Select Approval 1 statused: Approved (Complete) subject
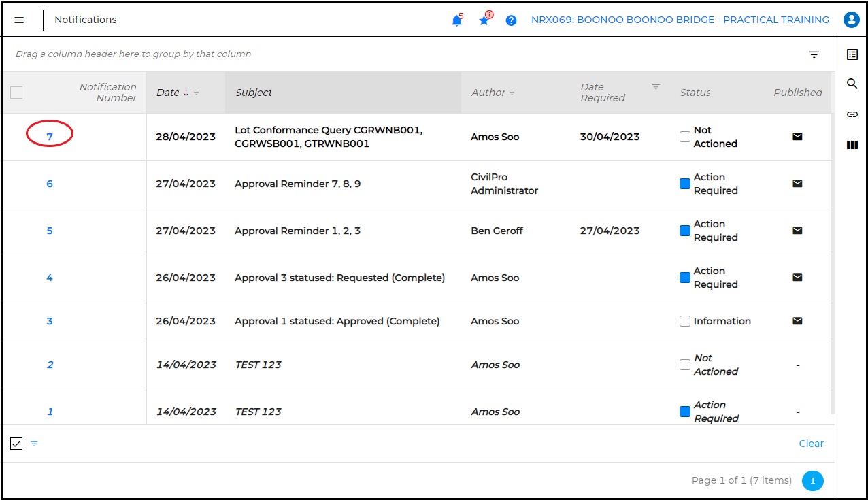 pyautogui.click(x=337, y=321)
